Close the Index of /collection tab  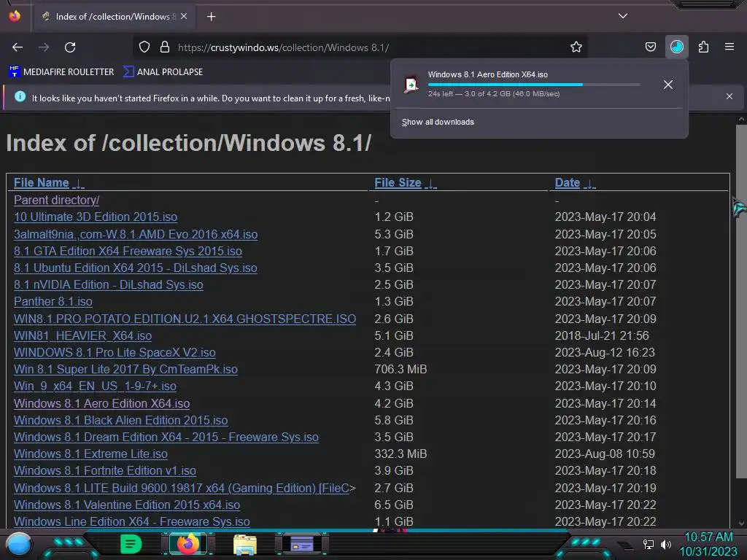184,16
